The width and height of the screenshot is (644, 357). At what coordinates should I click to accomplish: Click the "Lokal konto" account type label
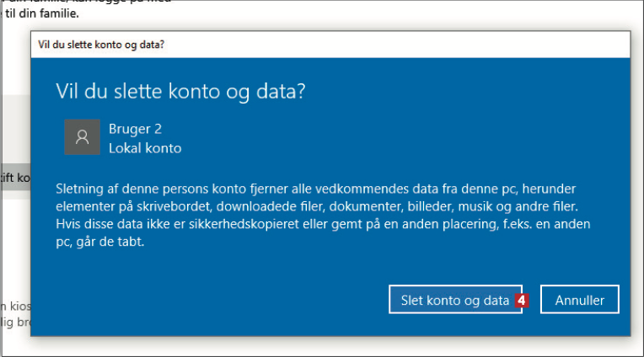point(145,148)
